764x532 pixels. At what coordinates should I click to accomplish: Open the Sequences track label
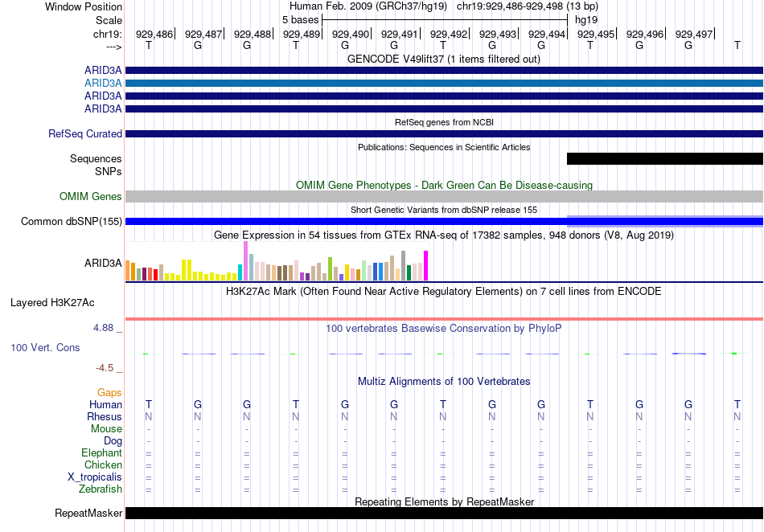tap(96, 158)
